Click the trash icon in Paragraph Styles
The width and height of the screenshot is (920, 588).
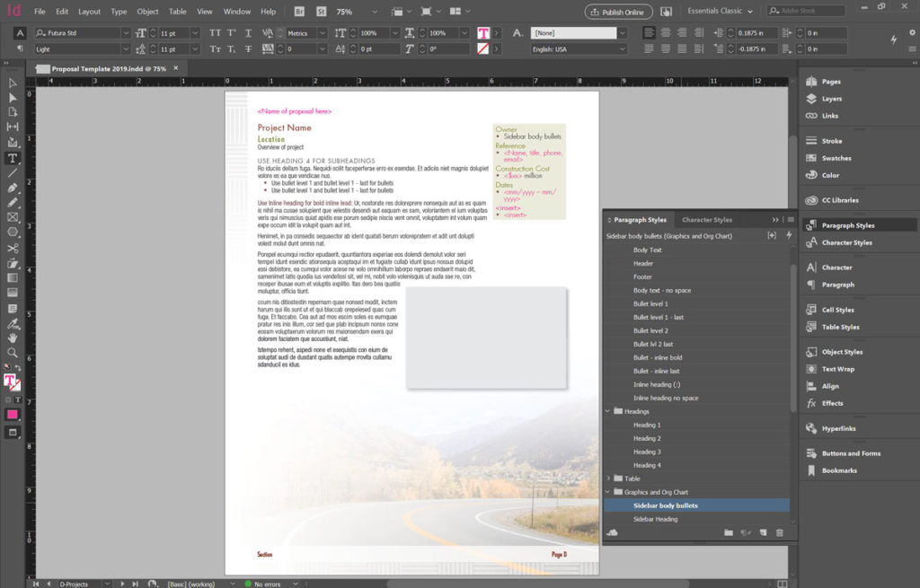pyautogui.click(x=779, y=533)
